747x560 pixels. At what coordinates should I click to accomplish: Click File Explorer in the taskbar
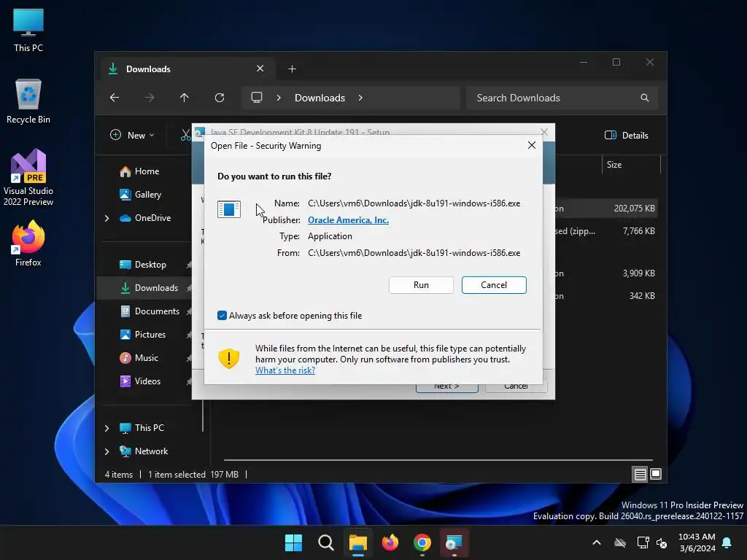click(x=357, y=542)
